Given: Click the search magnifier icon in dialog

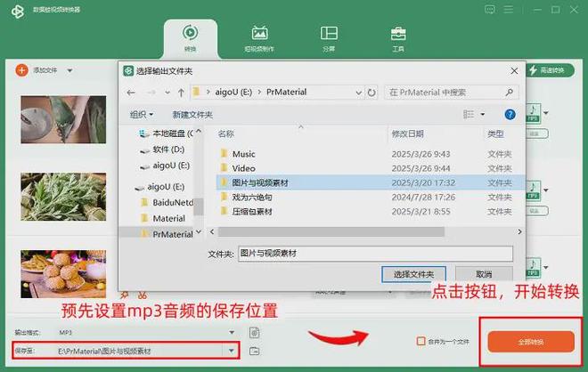Looking at the screenshot, I should 510,93.
